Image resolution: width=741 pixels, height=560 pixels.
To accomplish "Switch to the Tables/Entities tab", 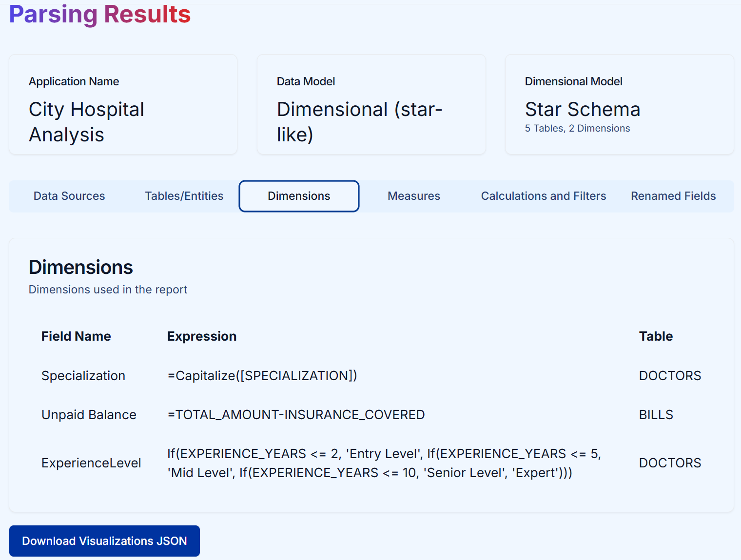I will [184, 196].
